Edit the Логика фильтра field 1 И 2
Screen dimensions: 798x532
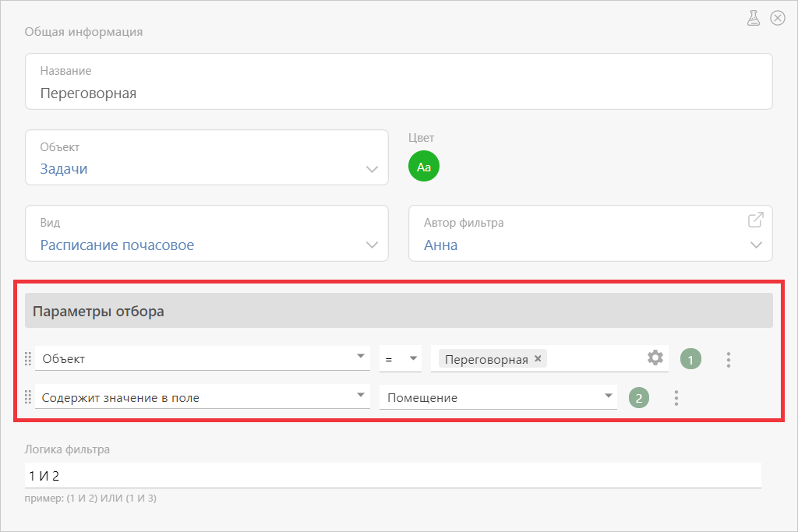click(393, 476)
